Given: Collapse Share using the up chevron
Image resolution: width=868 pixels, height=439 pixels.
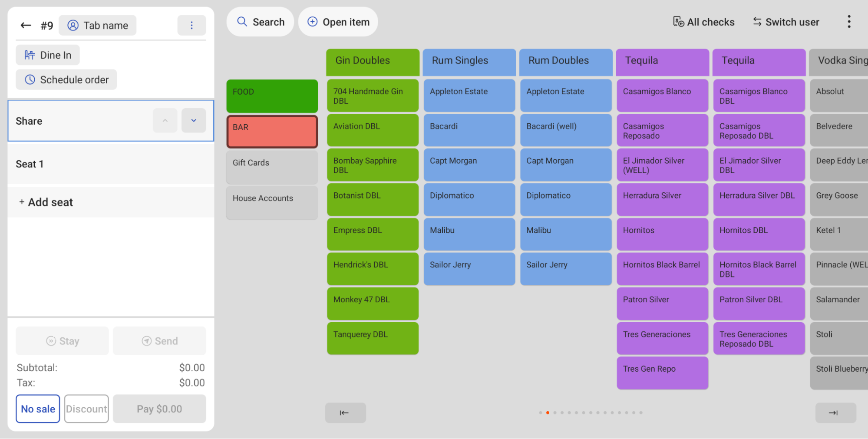Looking at the screenshot, I should 165,120.
